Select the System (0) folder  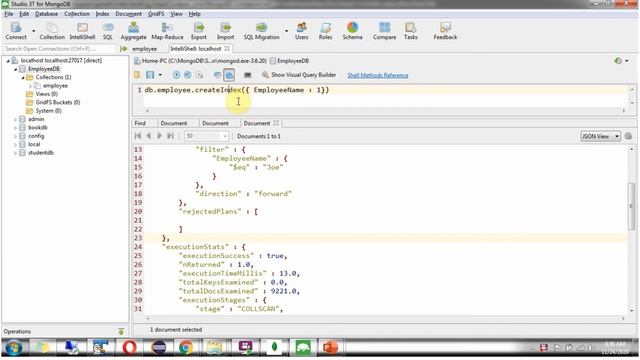click(x=48, y=111)
